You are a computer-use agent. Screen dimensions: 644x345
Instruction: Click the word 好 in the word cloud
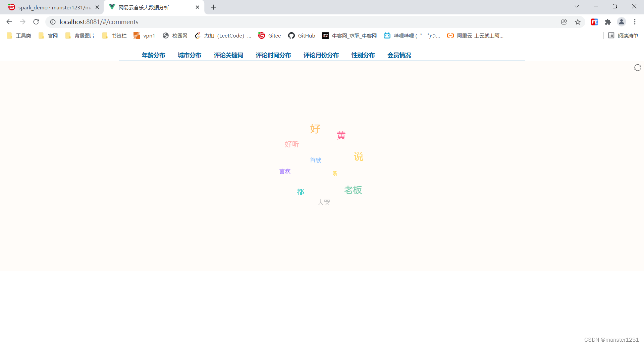315,129
